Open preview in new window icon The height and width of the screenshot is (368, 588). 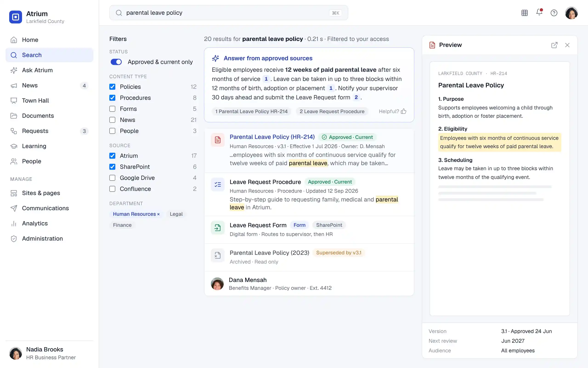(554, 45)
